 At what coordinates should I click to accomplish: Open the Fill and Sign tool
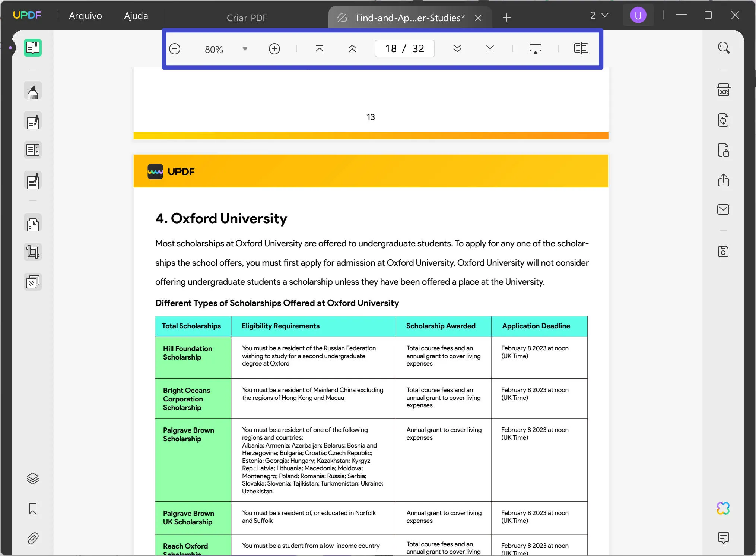tap(33, 180)
